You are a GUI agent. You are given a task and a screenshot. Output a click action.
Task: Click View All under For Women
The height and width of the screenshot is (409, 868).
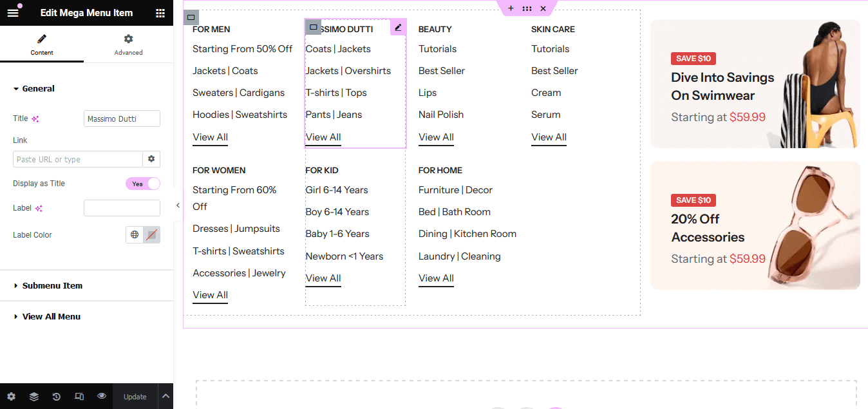tap(210, 295)
